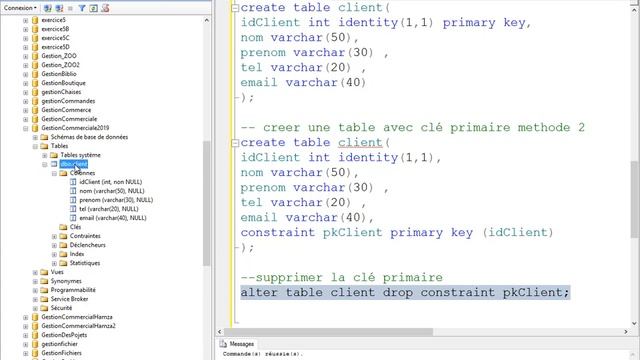The width and height of the screenshot is (640, 360).
Task: Click the Sécurité folder icon
Action: (44, 308)
